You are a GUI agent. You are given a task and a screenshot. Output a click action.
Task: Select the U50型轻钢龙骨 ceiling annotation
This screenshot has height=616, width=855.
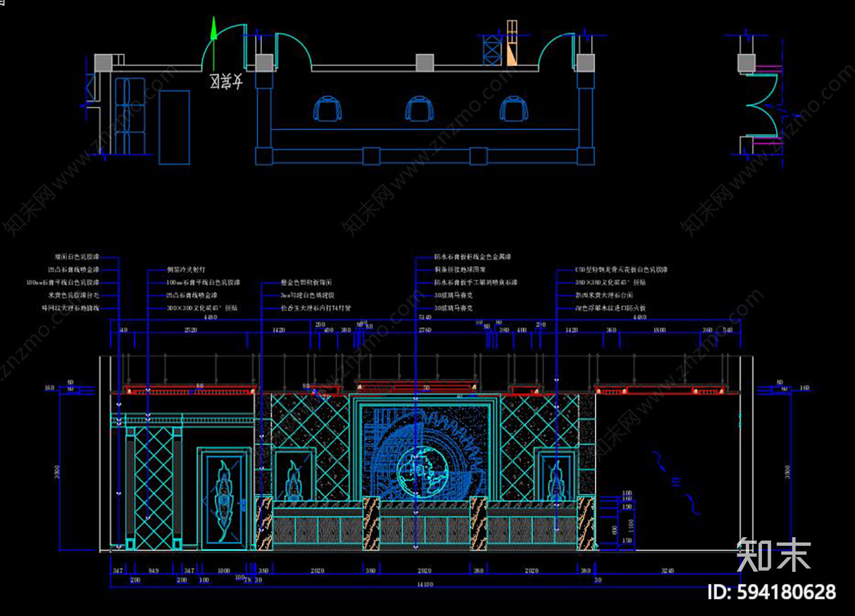tap(622, 270)
